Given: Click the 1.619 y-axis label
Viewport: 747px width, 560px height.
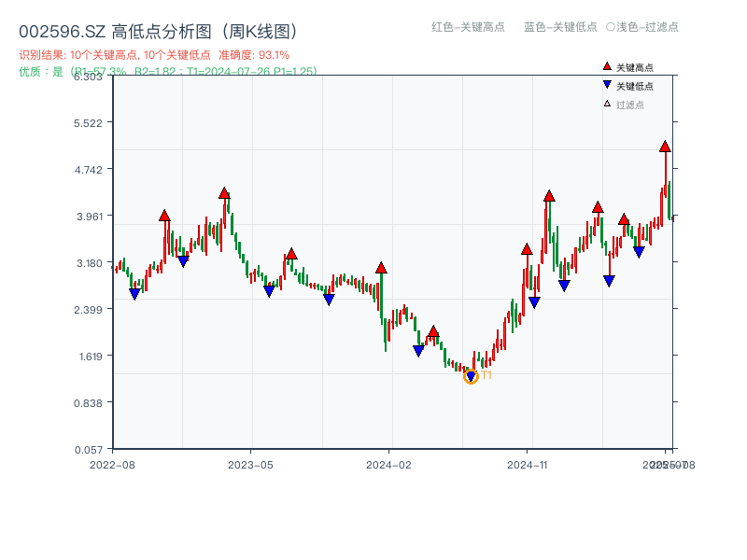Looking at the screenshot, I should click(x=91, y=357).
